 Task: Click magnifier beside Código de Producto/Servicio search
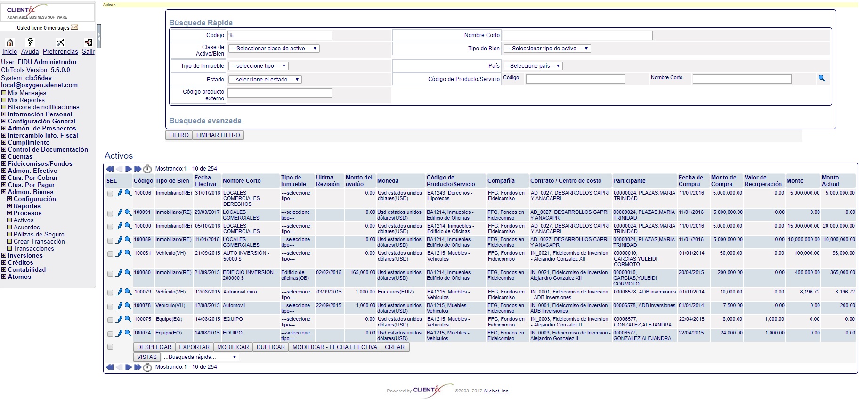coord(822,79)
